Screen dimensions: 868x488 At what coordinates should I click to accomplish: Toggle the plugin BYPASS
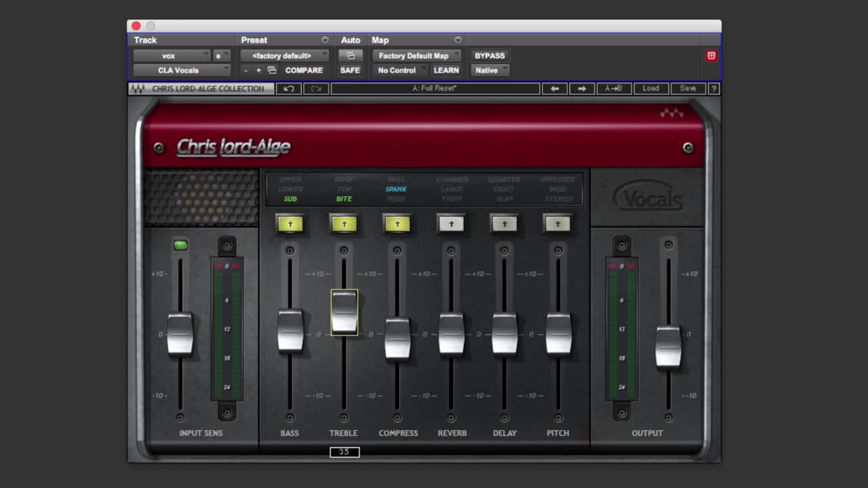click(x=489, y=56)
